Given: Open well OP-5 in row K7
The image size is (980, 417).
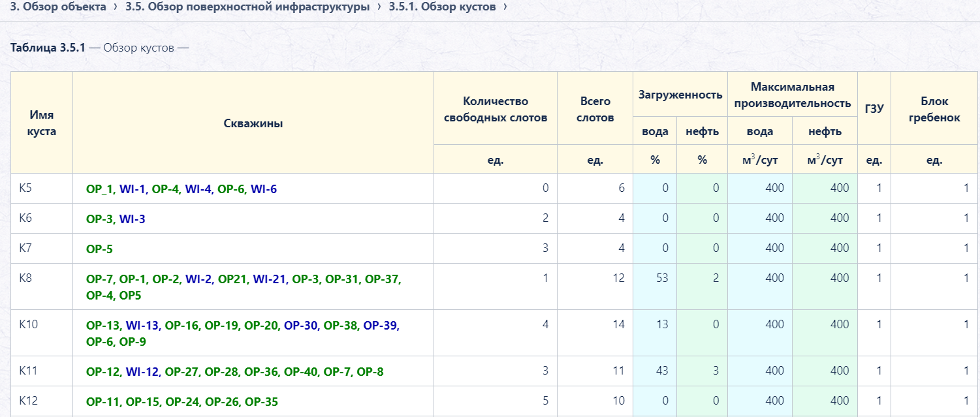Looking at the screenshot, I should pos(99,249).
